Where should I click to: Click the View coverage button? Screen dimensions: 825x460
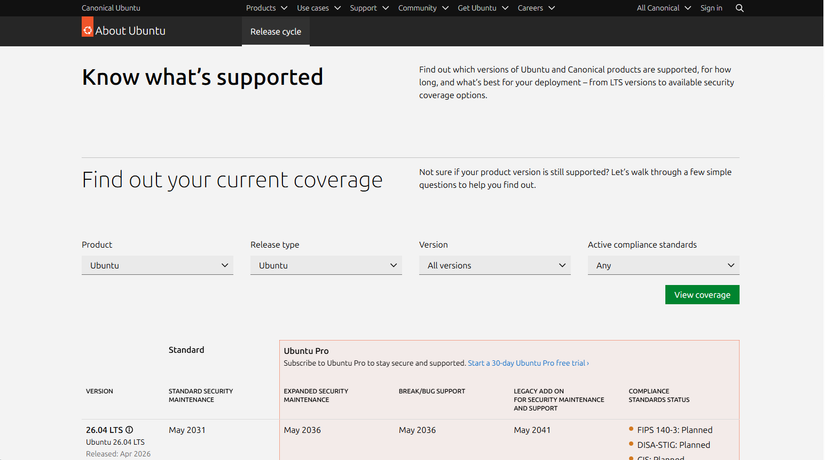click(702, 295)
